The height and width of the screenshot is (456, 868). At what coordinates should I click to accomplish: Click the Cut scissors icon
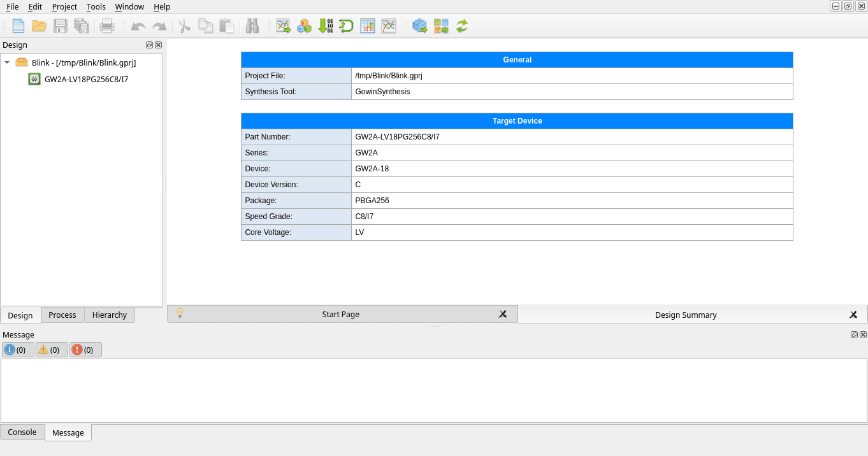pos(185,26)
